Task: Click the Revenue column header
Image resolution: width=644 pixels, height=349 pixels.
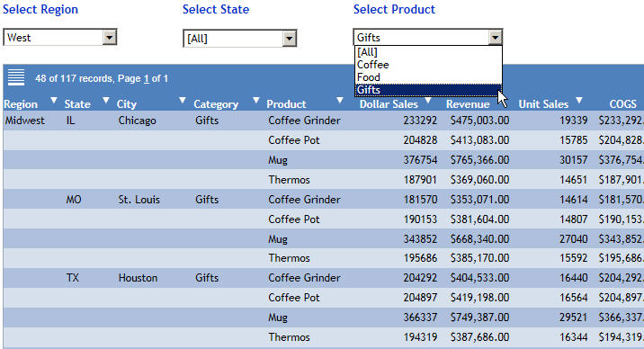Action: (468, 104)
